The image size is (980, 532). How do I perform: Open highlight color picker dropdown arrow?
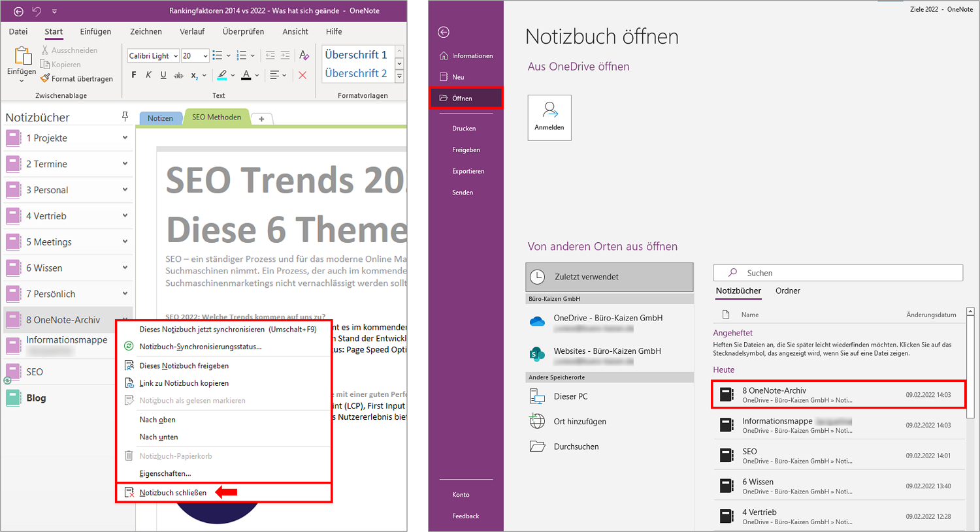tap(233, 75)
